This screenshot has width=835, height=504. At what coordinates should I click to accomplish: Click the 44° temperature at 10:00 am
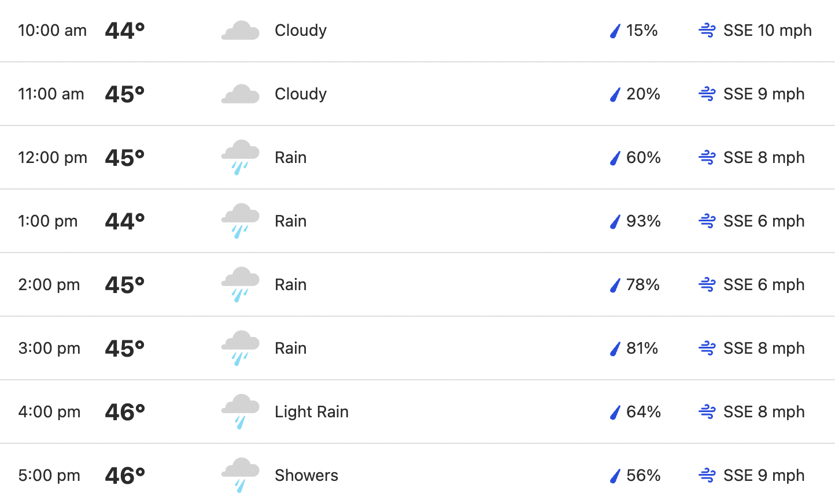pos(125,31)
